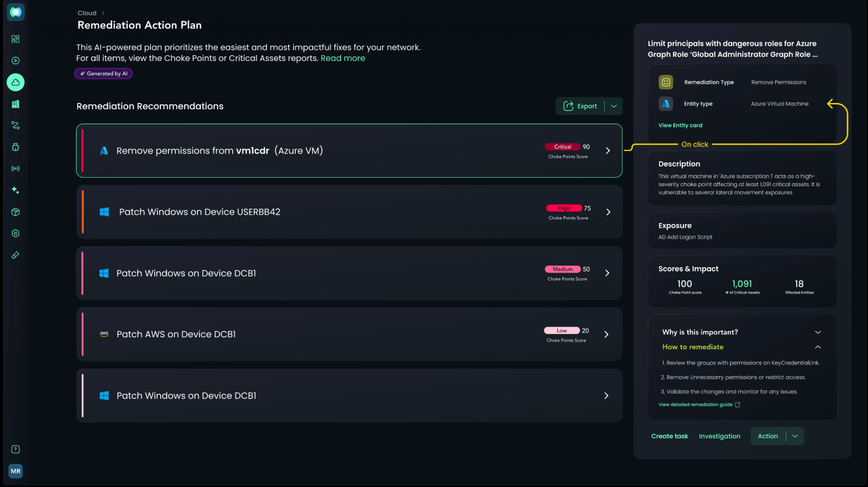The height and width of the screenshot is (487, 868).
Task: Click the View Entity card link
Action: [680, 125]
